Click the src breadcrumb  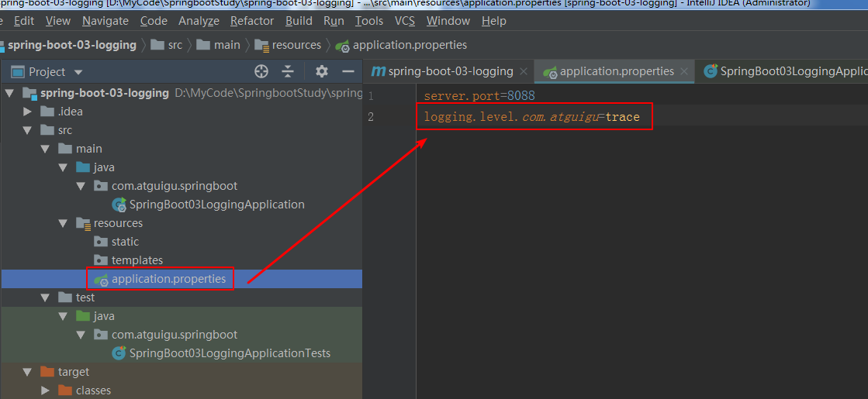[167, 45]
